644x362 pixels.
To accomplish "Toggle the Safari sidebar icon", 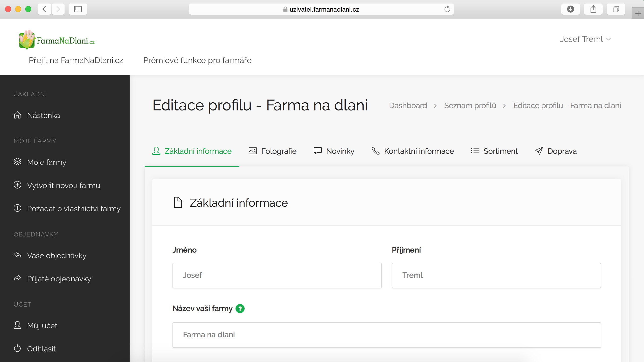I will tap(78, 9).
